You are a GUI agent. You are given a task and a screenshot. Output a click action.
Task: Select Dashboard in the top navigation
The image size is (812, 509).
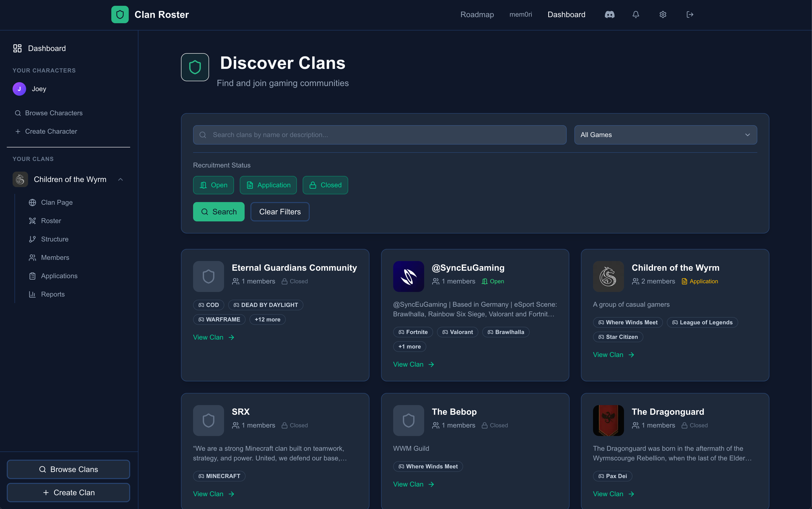click(x=566, y=15)
